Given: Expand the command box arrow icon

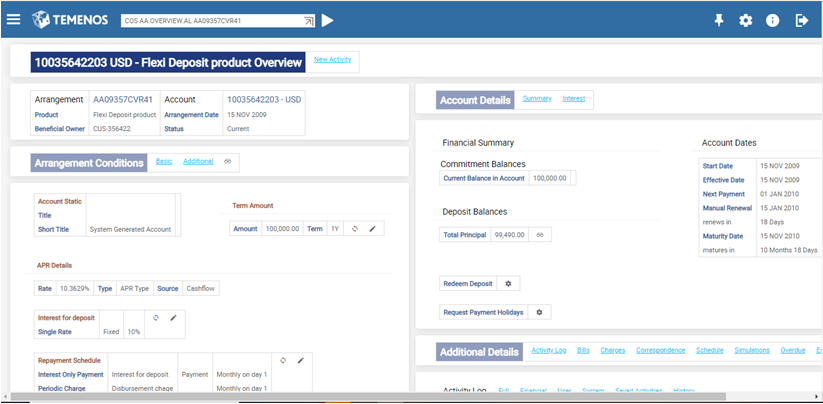Looking at the screenshot, I should coord(308,20).
